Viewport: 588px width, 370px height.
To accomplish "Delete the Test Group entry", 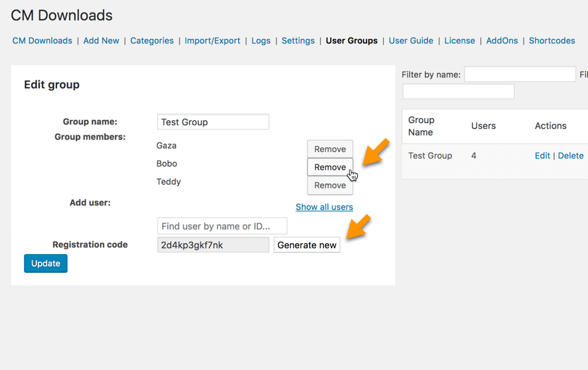I will (x=570, y=156).
